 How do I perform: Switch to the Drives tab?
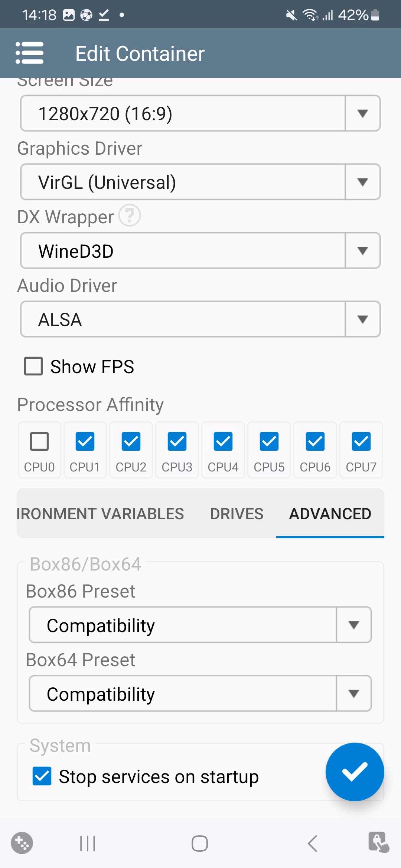(237, 514)
